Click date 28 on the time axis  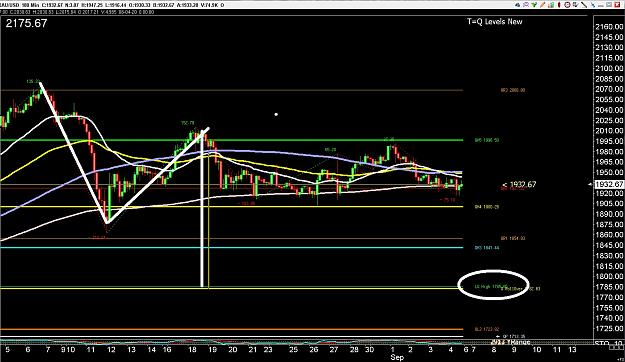click(x=354, y=349)
